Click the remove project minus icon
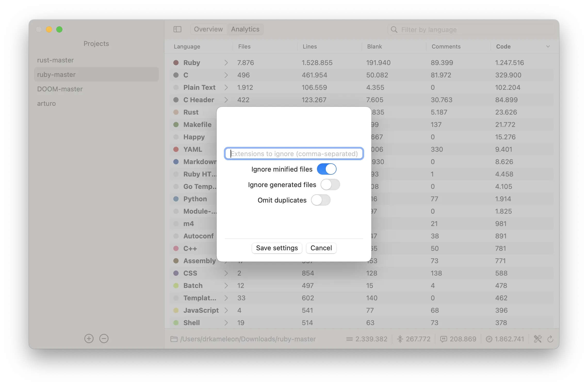Viewport: 588px width, 387px height. click(104, 338)
